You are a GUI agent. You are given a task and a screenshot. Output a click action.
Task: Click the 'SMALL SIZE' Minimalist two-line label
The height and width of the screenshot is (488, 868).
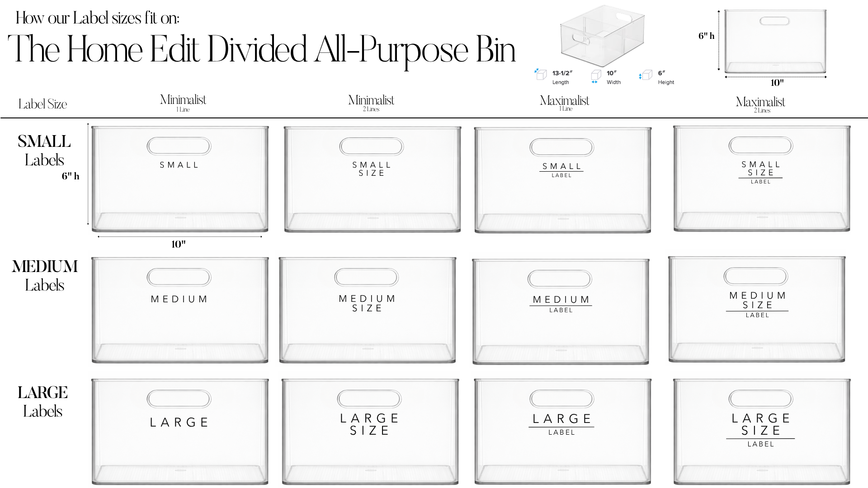click(372, 169)
